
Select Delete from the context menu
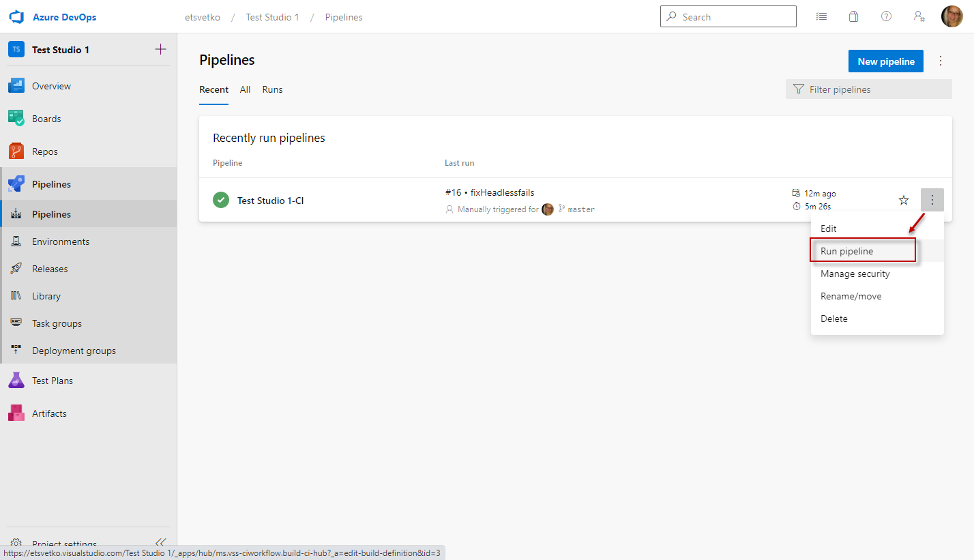(877, 319)
